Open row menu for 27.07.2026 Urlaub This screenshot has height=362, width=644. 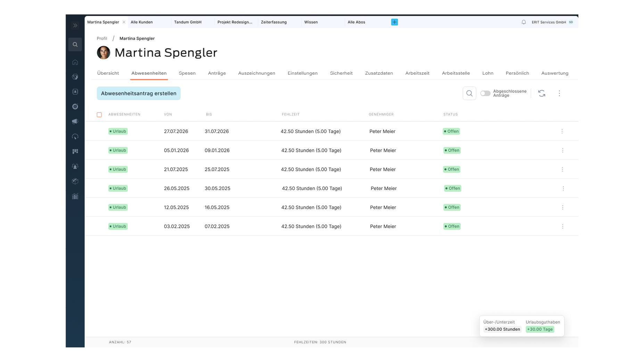[x=562, y=131]
